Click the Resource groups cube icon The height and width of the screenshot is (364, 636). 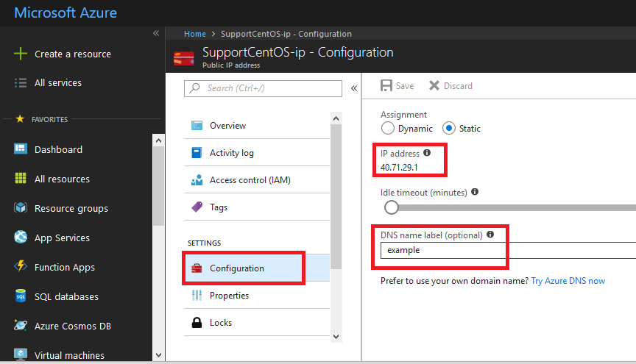coord(21,207)
